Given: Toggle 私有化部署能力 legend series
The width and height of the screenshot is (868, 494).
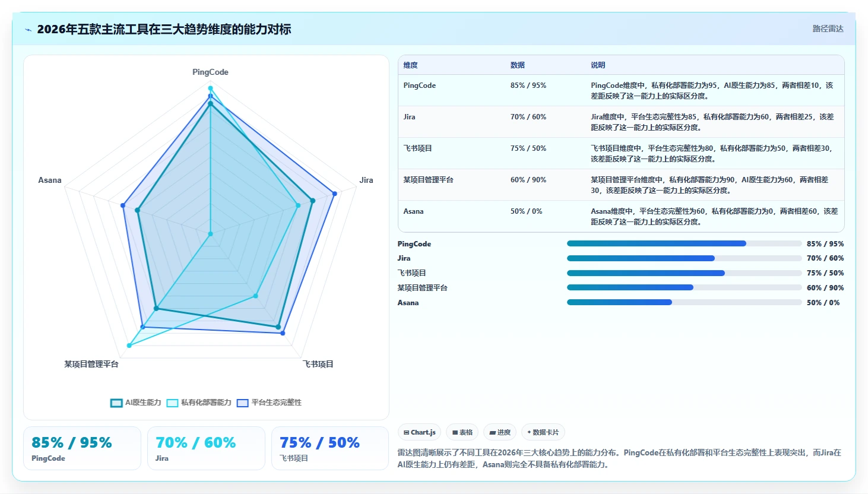Looking at the screenshot, I should pyautogui.click(x=199, y=403).
